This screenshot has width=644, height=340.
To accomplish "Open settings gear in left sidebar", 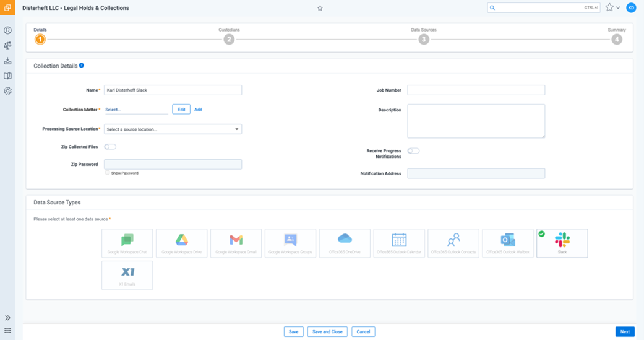I will tap(7, 91).
